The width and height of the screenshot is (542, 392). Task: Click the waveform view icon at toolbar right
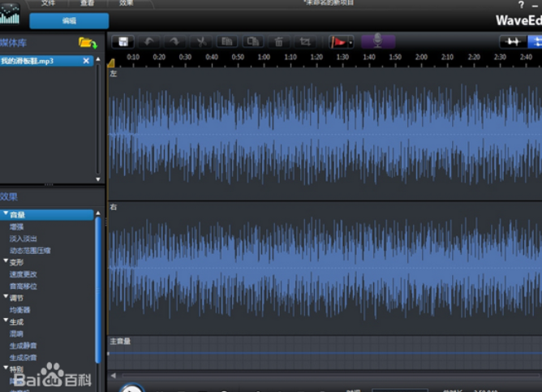(513, 42)
